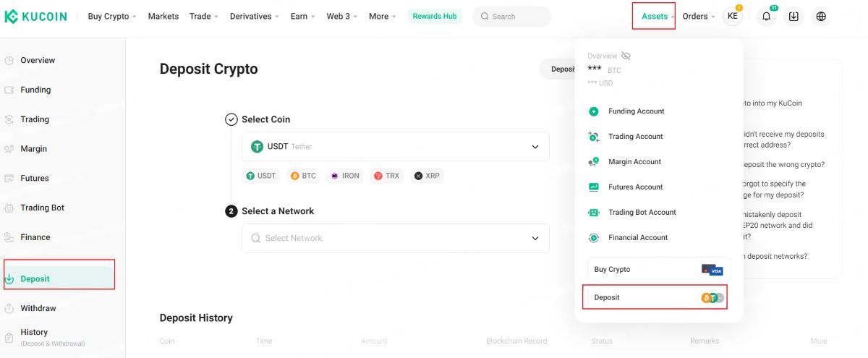Click the download app icon
868x358 pixels.
click(793, 17)
